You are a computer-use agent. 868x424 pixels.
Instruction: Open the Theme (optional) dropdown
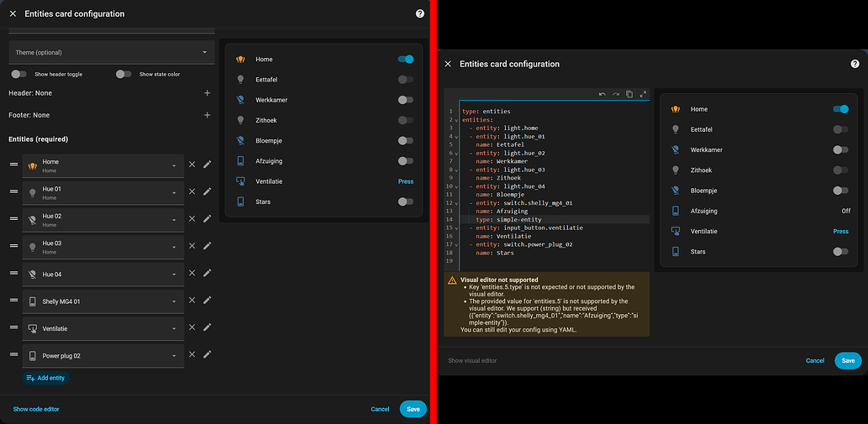pos(112,52)
